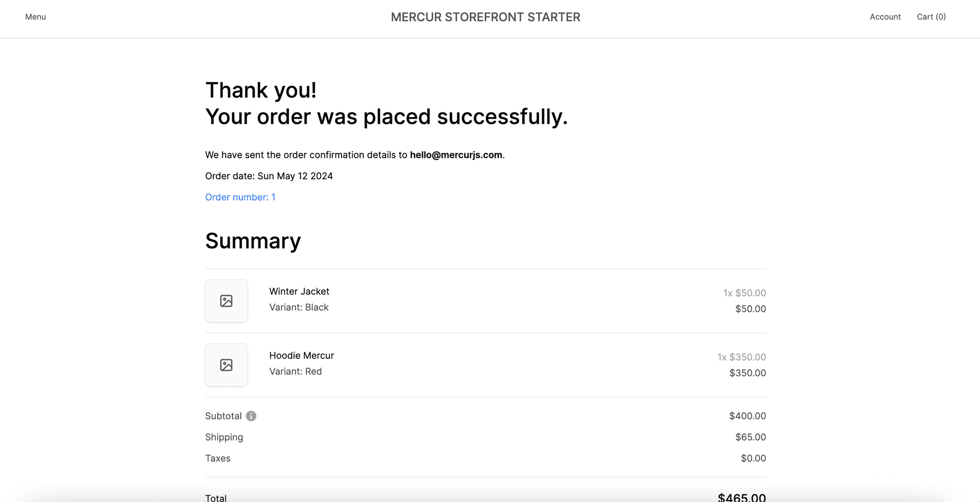Click the $465.00 total amount
The width and height of the screenshot is (980, 502).
click(x=742, y=497)
